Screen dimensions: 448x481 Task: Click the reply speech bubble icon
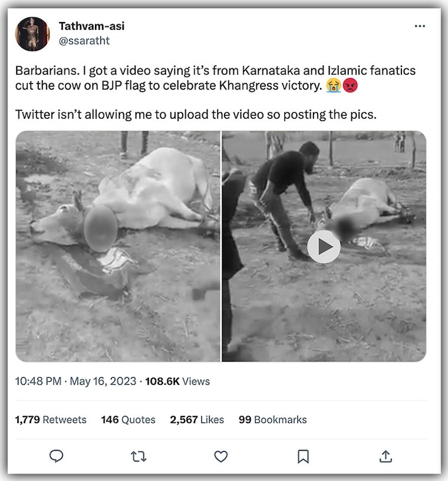[x=56, y=456]
